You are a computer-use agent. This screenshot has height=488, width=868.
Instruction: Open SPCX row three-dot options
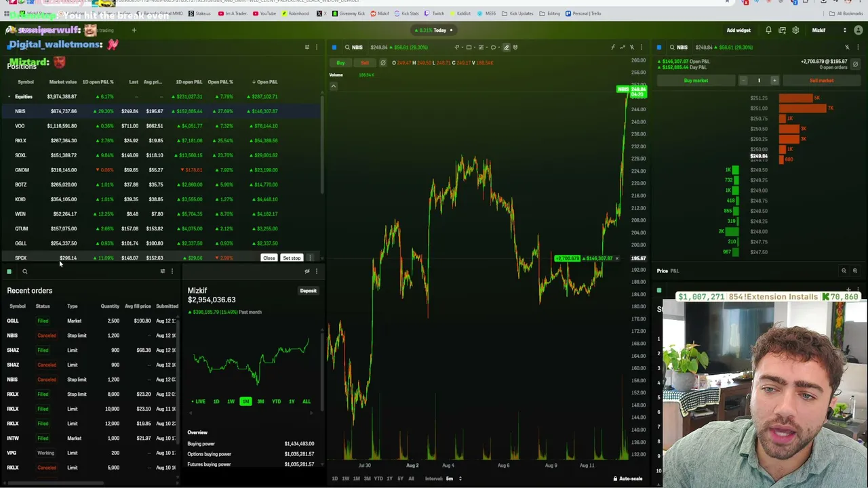(x=310, y=258)
